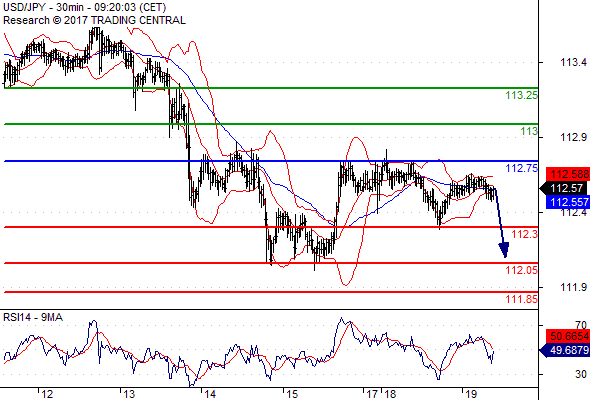Click the RSI 70 level label
This screenshot has height=400, width=590.
[x=581, y=325]
